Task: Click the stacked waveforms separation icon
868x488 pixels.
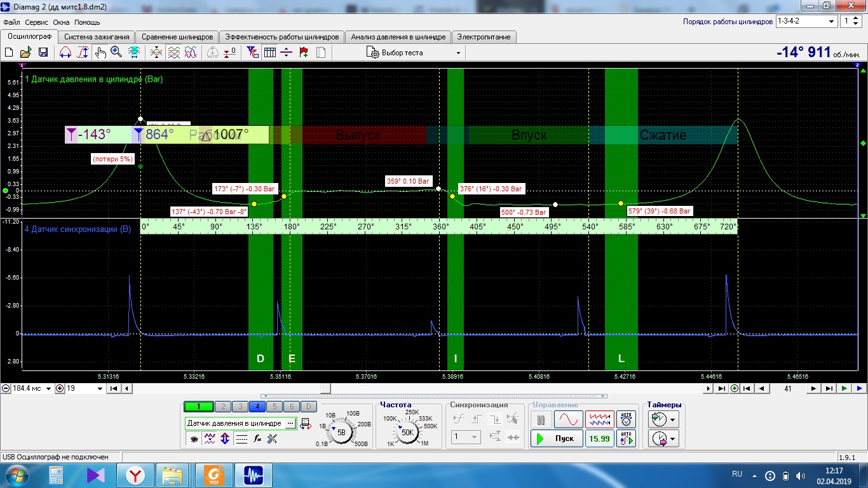Action: [173, 53]
